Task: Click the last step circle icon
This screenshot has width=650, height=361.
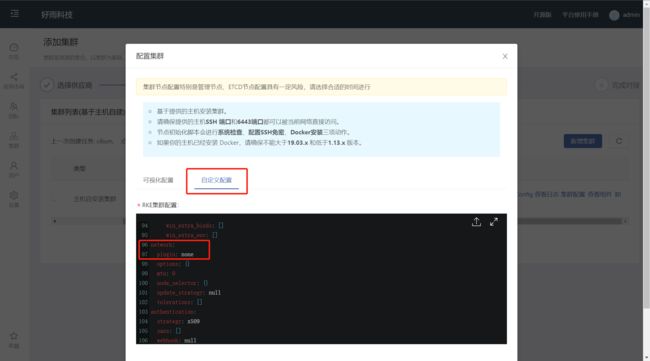Action: 601,85
